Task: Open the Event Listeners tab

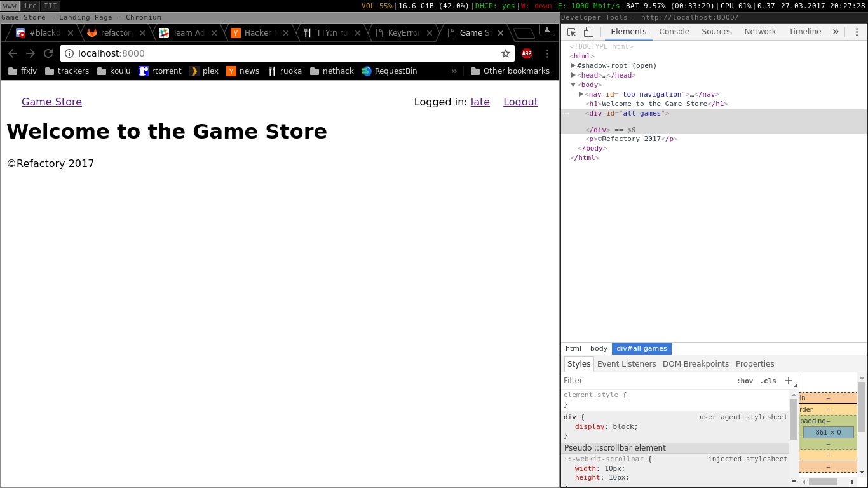Action: pos(627,364)
